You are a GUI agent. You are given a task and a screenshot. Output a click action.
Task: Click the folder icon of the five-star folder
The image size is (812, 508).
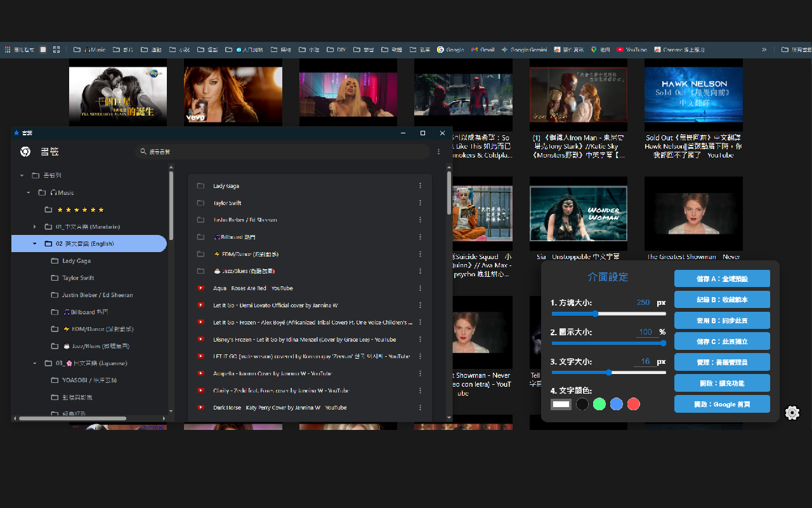point(48,210)
